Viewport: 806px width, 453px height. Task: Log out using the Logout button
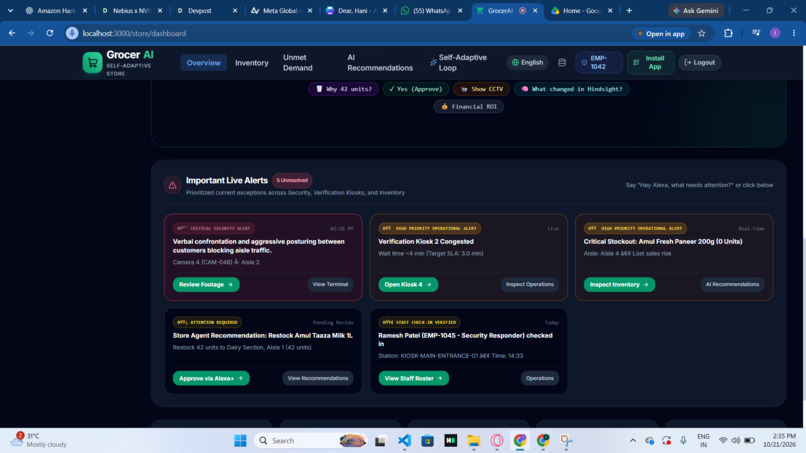point(700,63)
